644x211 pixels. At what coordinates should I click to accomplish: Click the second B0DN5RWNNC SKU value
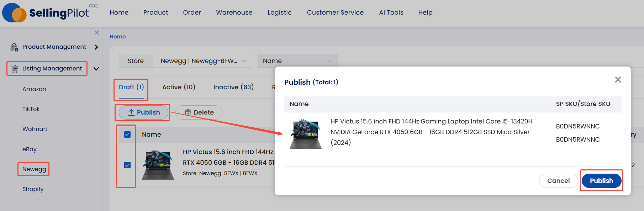coord(578,139)
